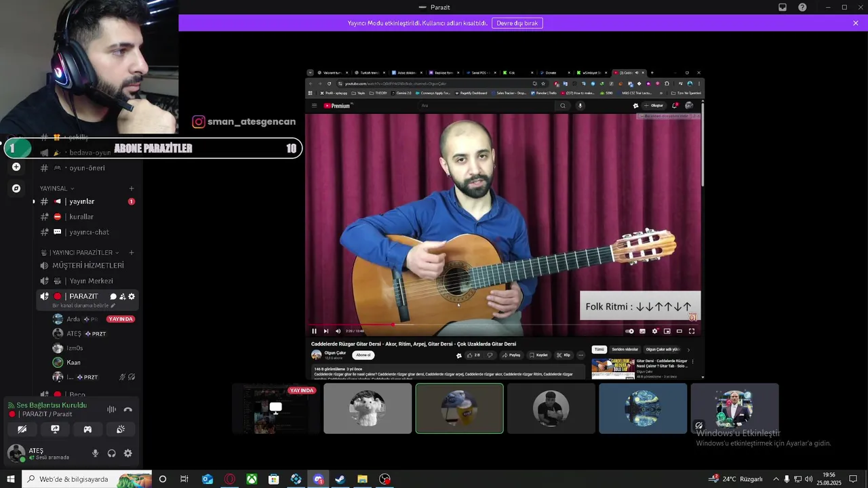
Task: Open Windows Start menu
Action: (10, 479)
